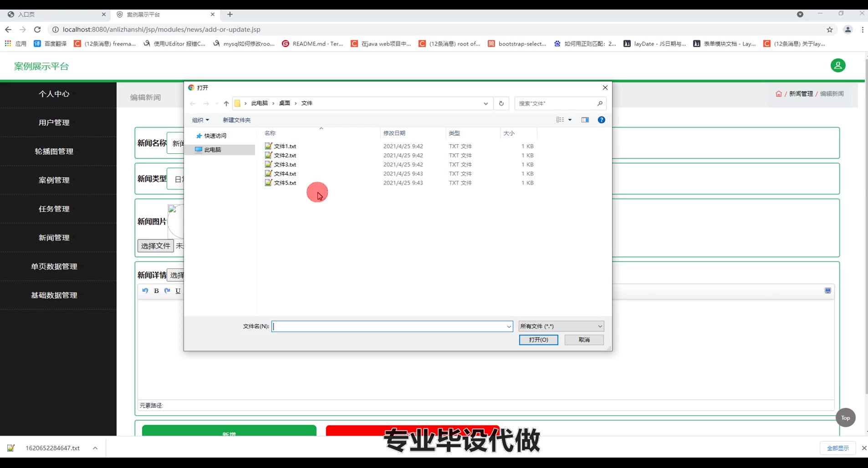Viewport: 868px width, 468px height.
Task: Open 案例管理 in the sidebar
Action: coord(54,180)
